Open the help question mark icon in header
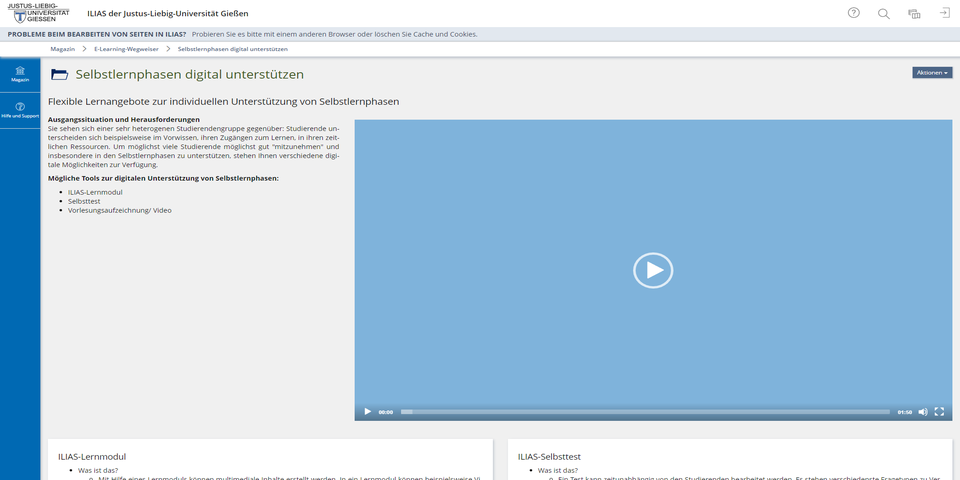The width and height of the screenshot is (960, 480). 853,13
